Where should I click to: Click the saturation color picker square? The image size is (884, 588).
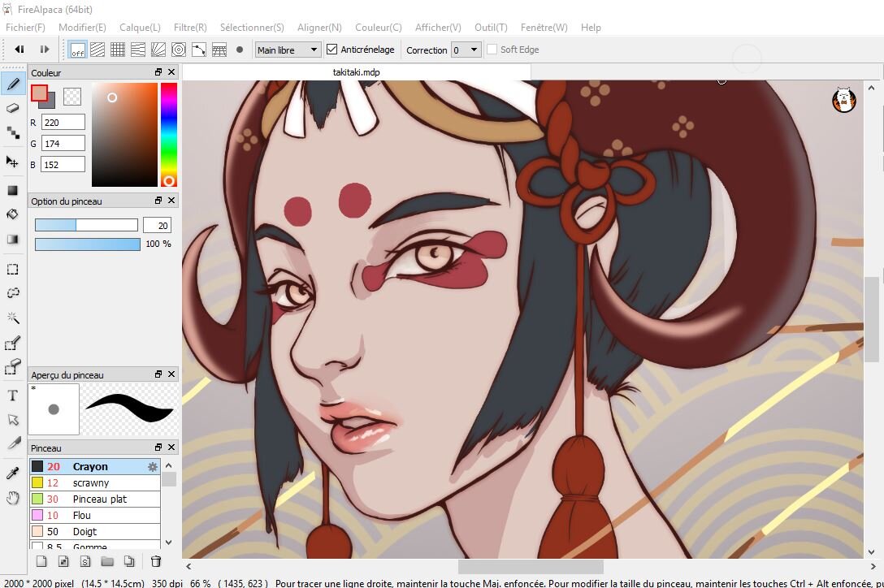pos(124,134)
